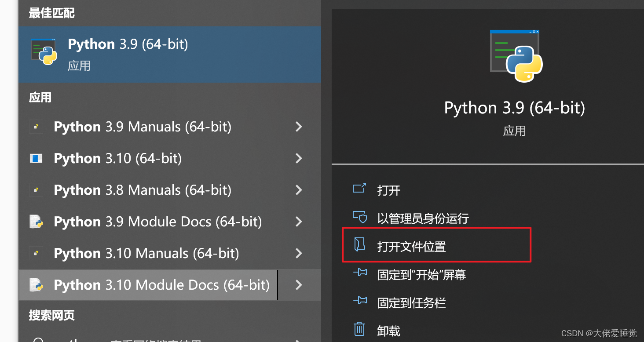644x342 pixels.
Task: Expand the Python 3.10 Module Docs arrow
Action: coord(299,285)
